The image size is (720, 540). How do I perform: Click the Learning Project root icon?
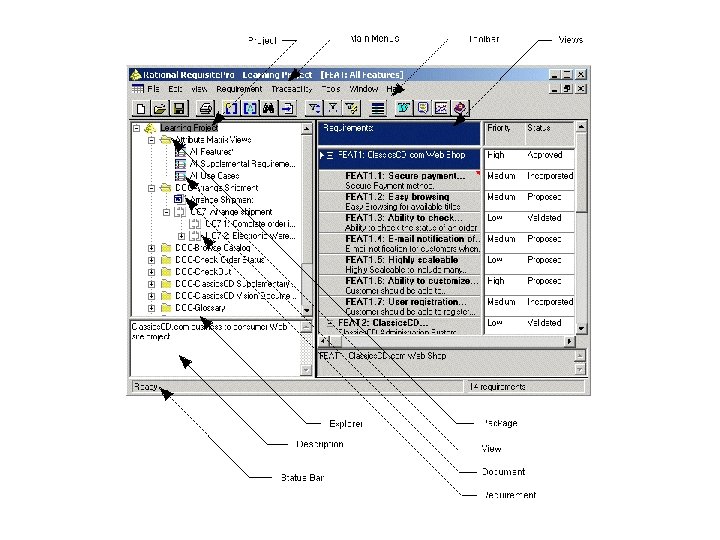click(150, 128)
